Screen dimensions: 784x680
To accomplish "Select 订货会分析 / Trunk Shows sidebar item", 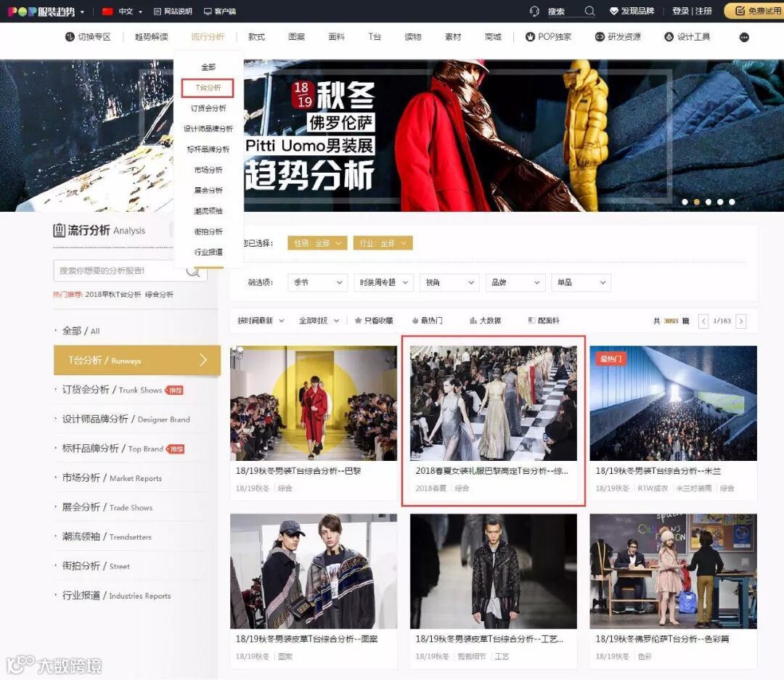I will pyautogui.click(x=123, y=390).
